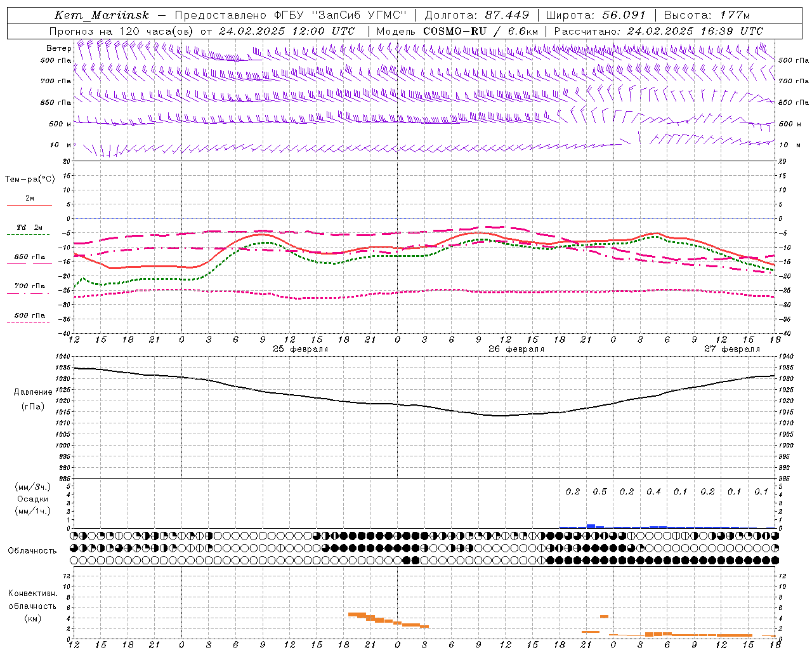Screen dimensions: 812x650
Task: Click the 'Предоставлено ФГБУ "ЗапСиб УГМС"' provider text
Action: tap(291, 15)
